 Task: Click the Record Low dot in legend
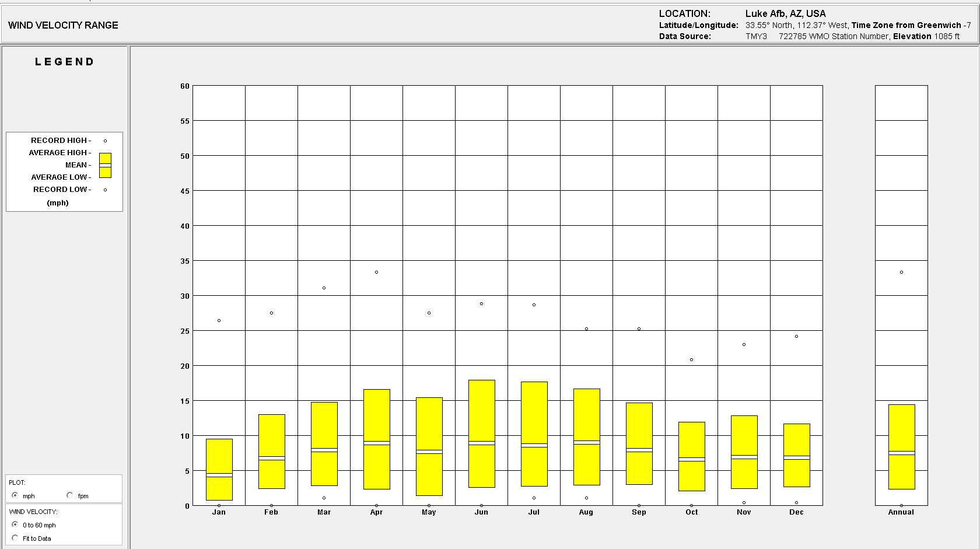pos(105,190)
